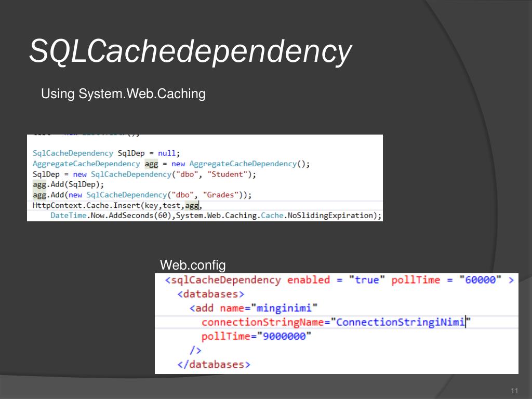Viewport: 532px width, 399px height.
Task: Click the 'HttpContext.Cache.Insert(key,test,agg,' line
Action: coord(117,206)
